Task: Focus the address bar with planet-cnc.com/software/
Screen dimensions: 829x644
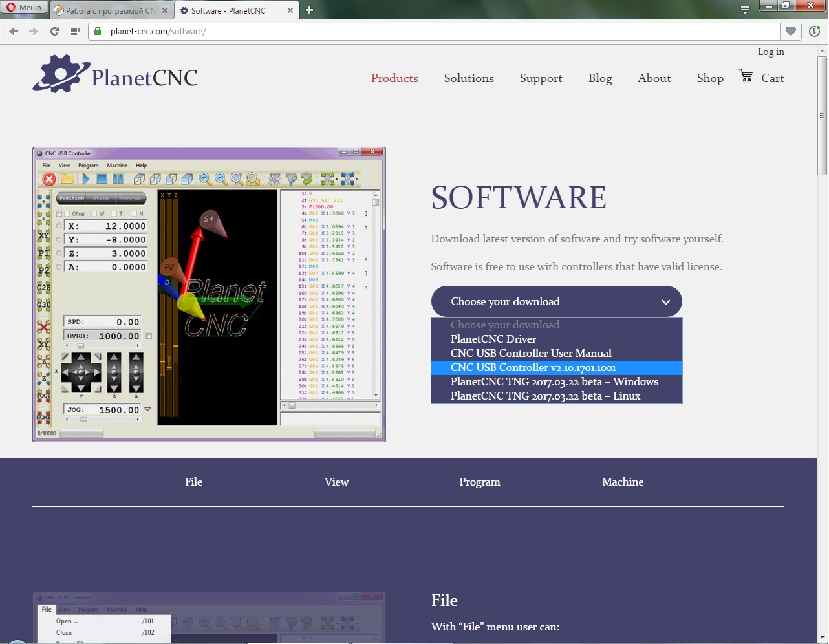Action: point(443,31)
